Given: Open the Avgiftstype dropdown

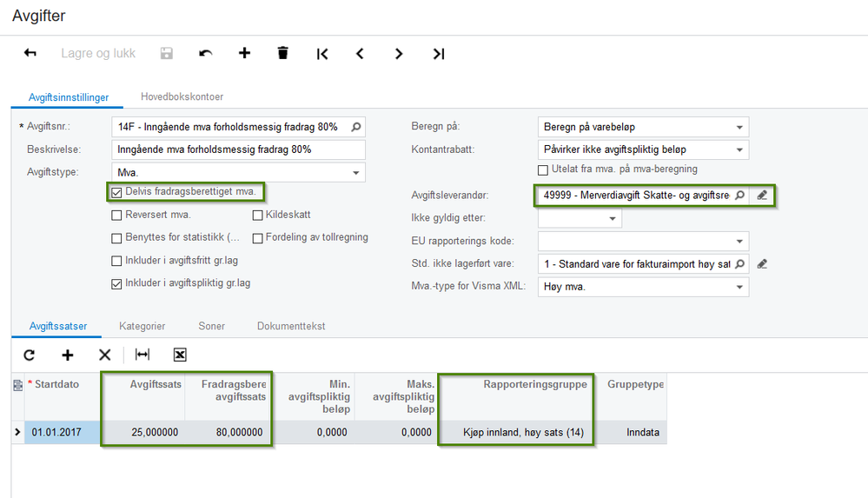Looking at the screenshot, I should tap(356, 173).
